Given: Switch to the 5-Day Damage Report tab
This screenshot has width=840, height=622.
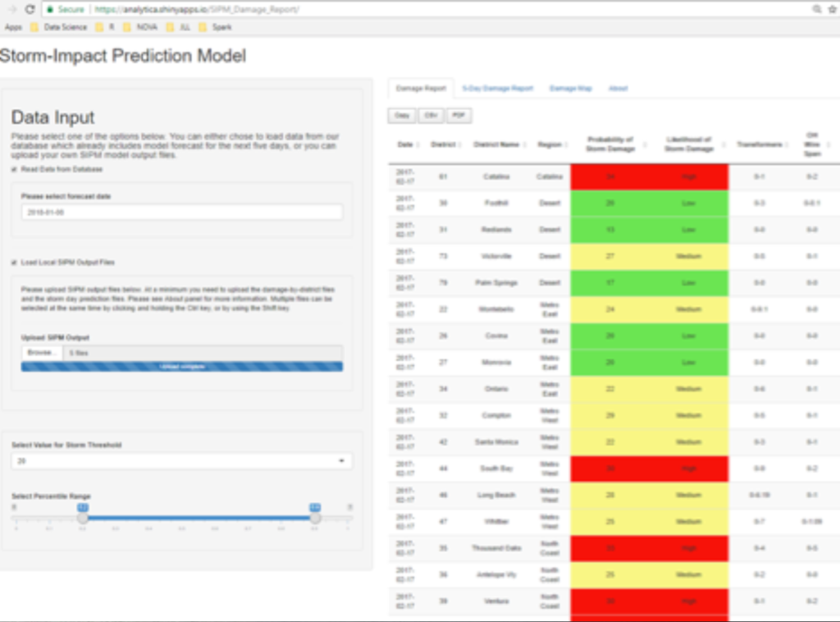Looking at the screenshot, I should [x=497, y=88].
